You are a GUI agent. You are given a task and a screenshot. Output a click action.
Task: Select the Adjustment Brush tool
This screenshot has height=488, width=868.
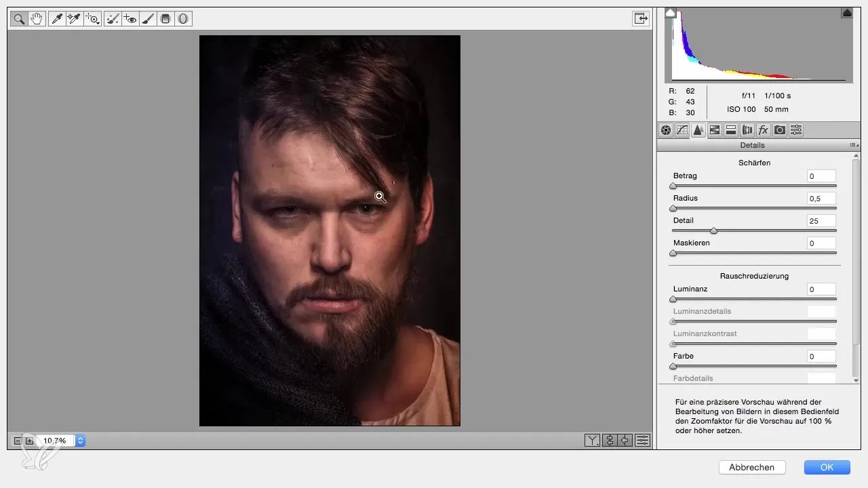(x=149, y=19)
